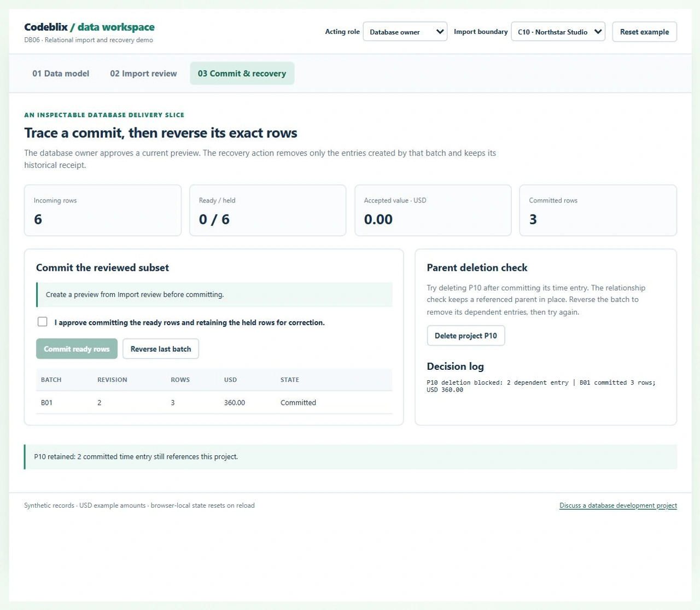Click the Committed rows card
700x610 pixels.
598,211
